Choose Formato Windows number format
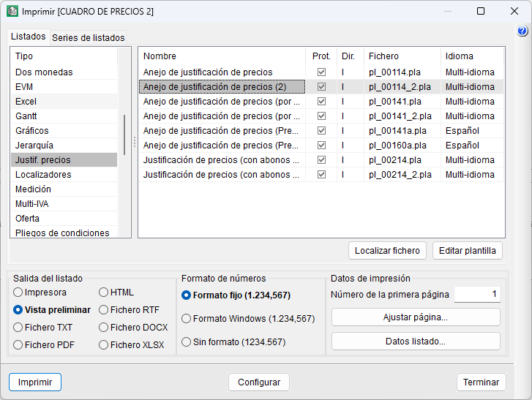 point(187,319)
